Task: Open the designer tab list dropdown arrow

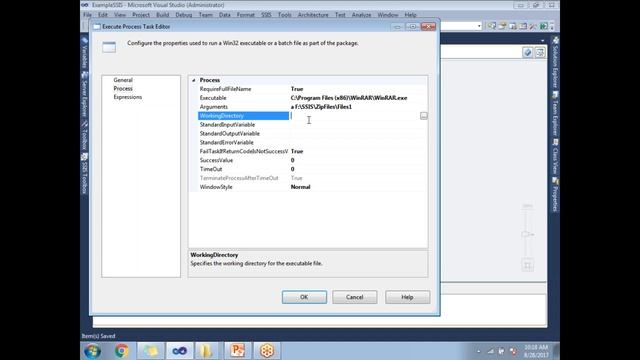Action: [x=542, y=41]
